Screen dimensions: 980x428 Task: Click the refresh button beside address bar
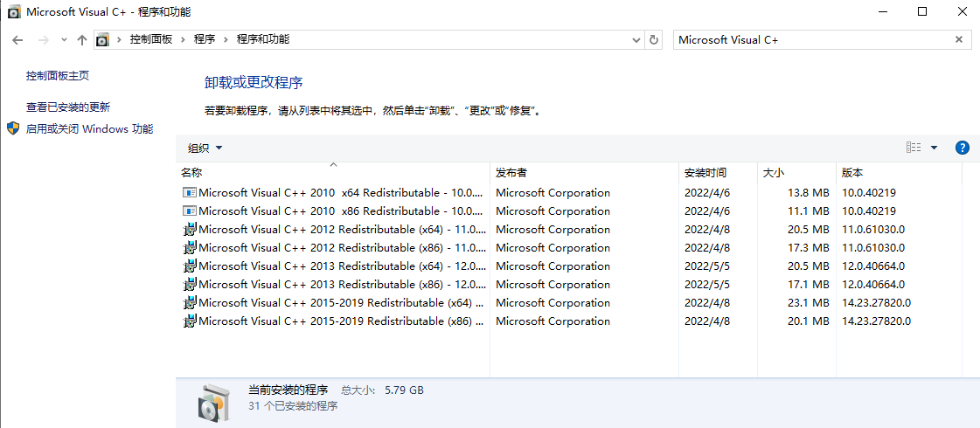pyautogui.click(x=654, y=39)
